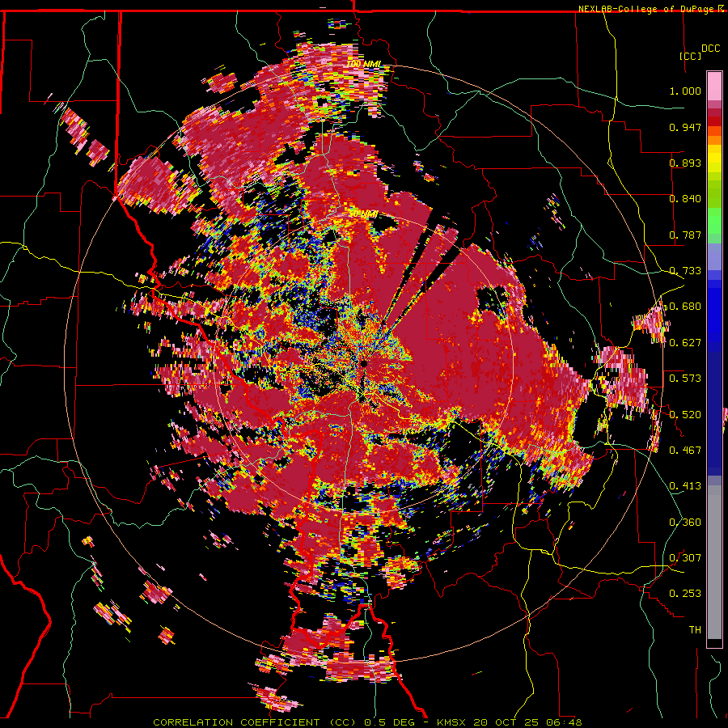Click the 50 NMI range ring label

click(x=363, y=214)
